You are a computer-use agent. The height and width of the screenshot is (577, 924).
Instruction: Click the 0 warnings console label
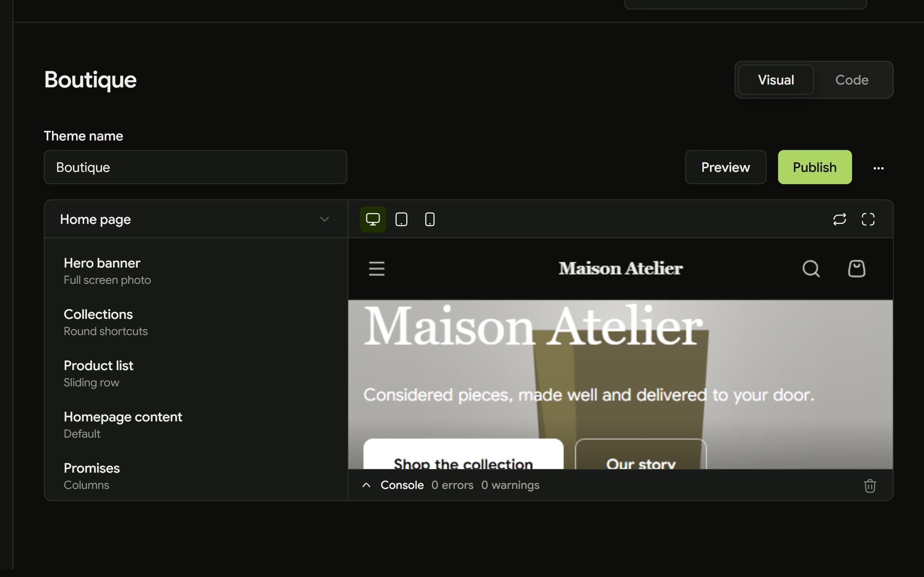pos(510,485)
